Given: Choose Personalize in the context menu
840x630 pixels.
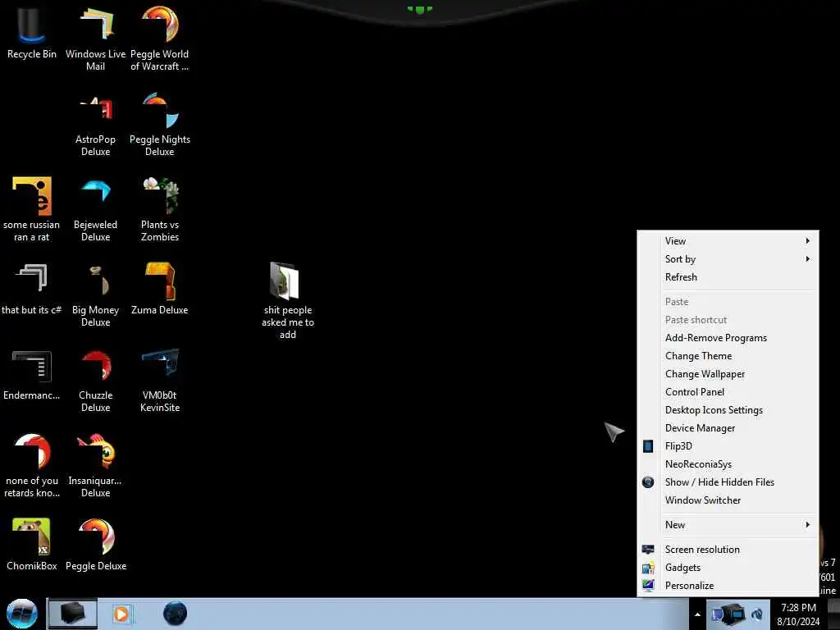Looking at the screenshot, I should (728, 586).
